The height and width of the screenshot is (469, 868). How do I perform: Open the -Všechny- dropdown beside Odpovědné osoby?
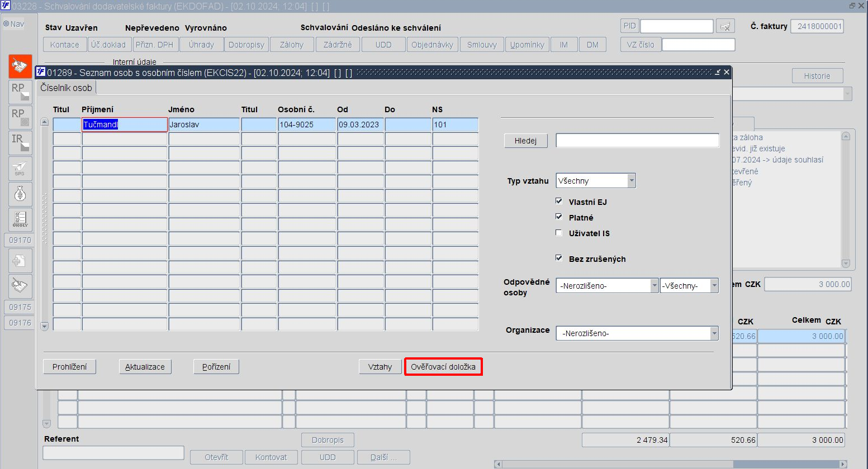coord(714,286)
